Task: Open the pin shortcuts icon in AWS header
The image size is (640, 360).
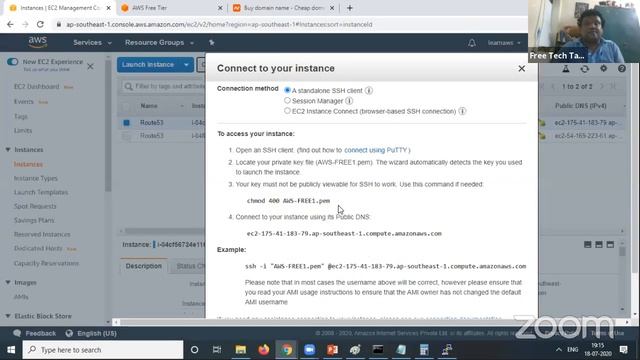Action: pos(211,42)
